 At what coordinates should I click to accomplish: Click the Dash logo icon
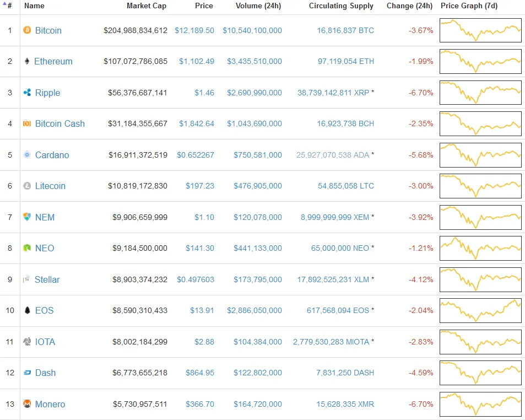[x=27, y=373]
